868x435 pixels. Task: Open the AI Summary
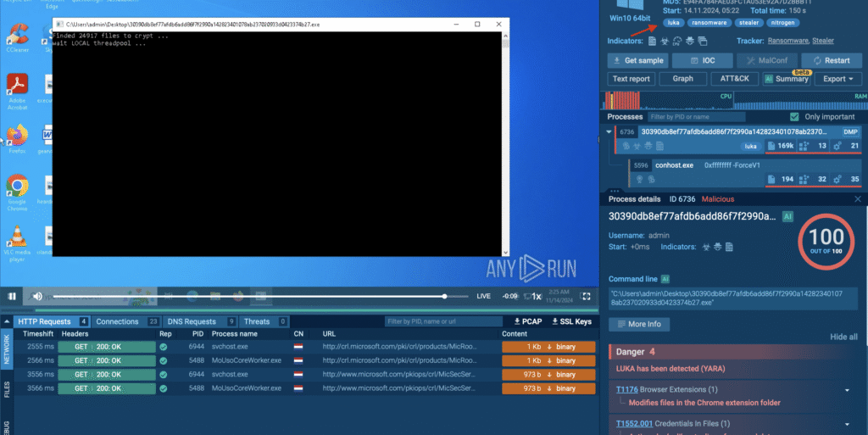786,79
